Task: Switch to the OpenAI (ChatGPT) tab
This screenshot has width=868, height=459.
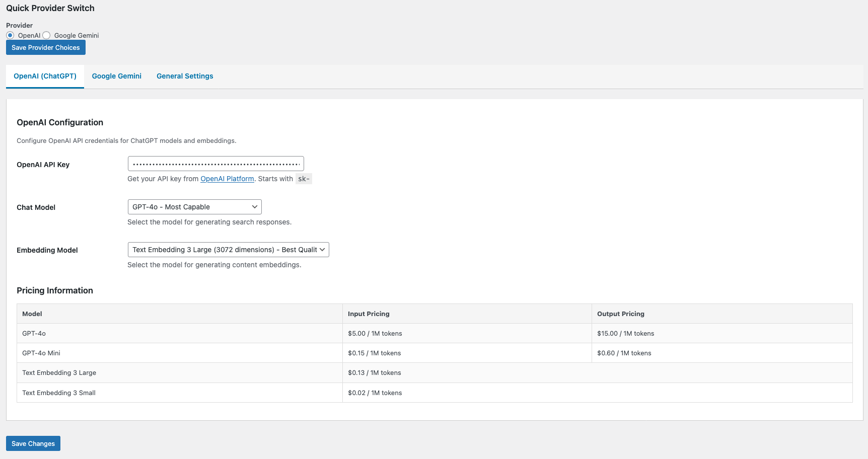Action: (x=45, y=76)
